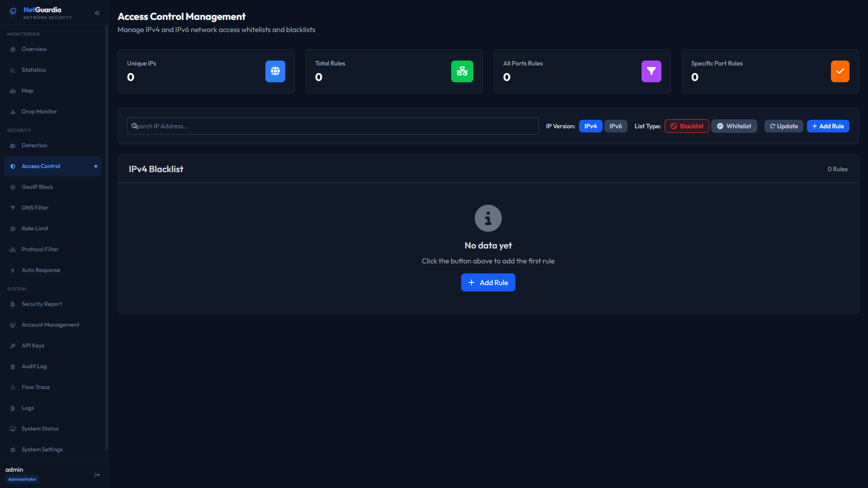Click the Access Control shield icon
The width and height of the screenshot is (868, 488).
[13, 167]
